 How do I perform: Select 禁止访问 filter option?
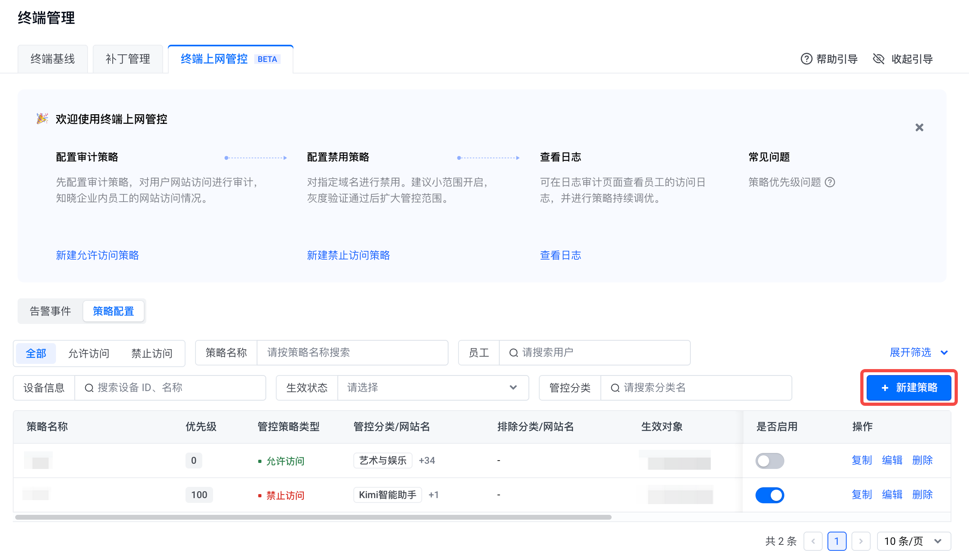(152, 353)
